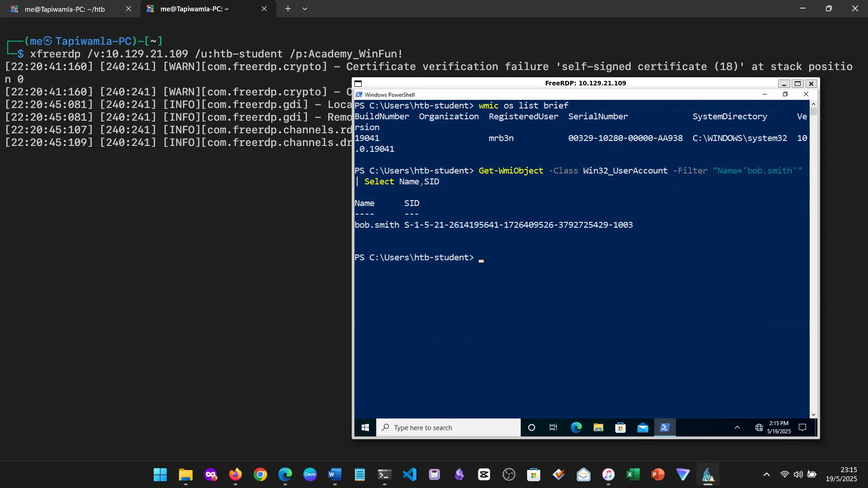Open File Explorer in remote taskbar
868x488 pixels.
tap(598, 427)
